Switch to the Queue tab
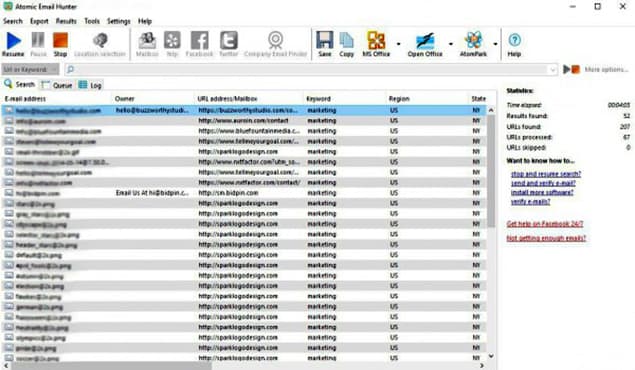The width and height of the screenshot is (635, 370). (57, 85)
